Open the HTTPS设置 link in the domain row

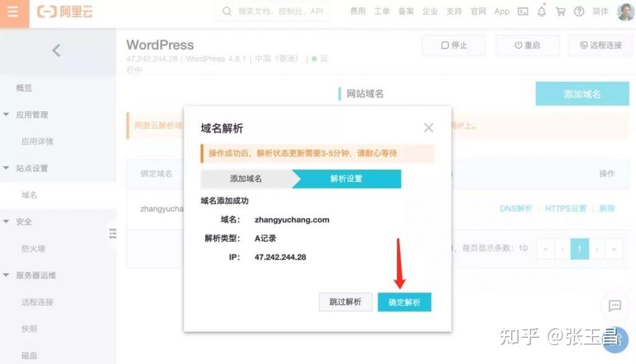pos(565,209)
